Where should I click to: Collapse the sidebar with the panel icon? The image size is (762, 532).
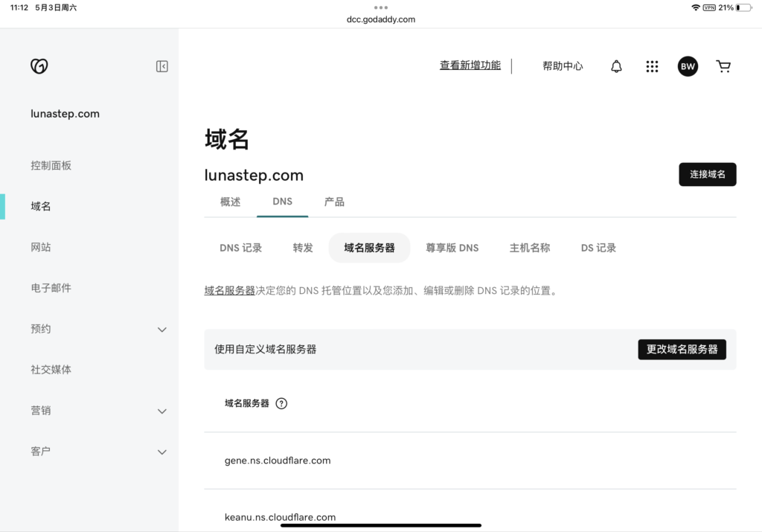tap(161, 66)
